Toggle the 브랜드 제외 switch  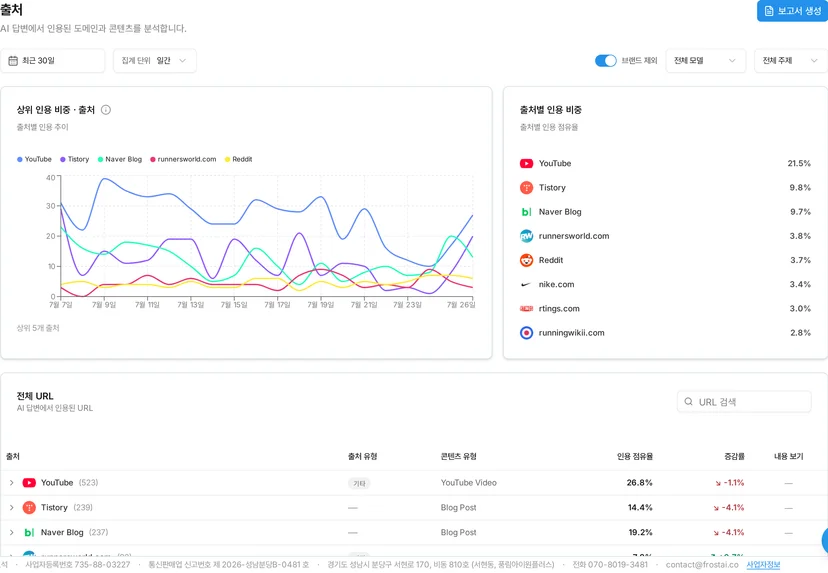tap(605, 61)
